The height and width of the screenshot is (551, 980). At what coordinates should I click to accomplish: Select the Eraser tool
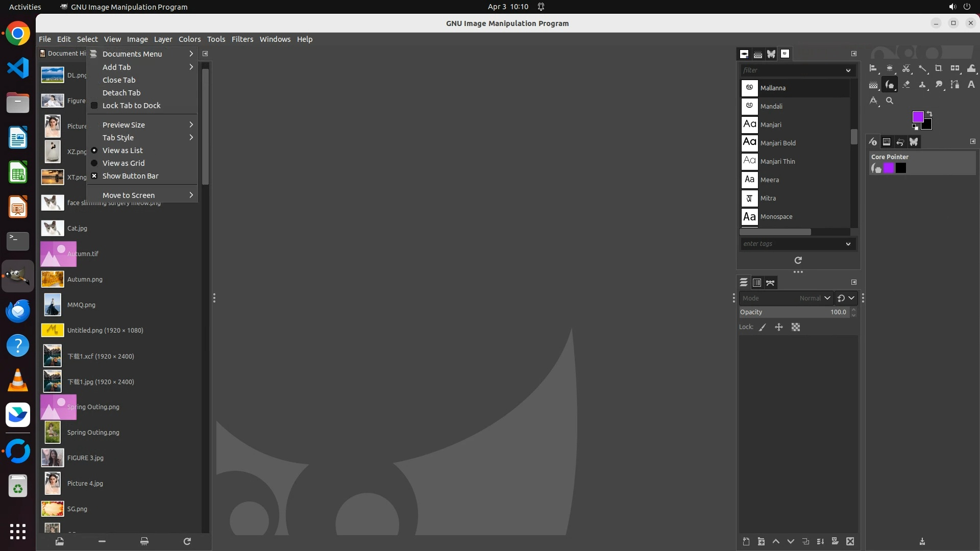[906, 85]
